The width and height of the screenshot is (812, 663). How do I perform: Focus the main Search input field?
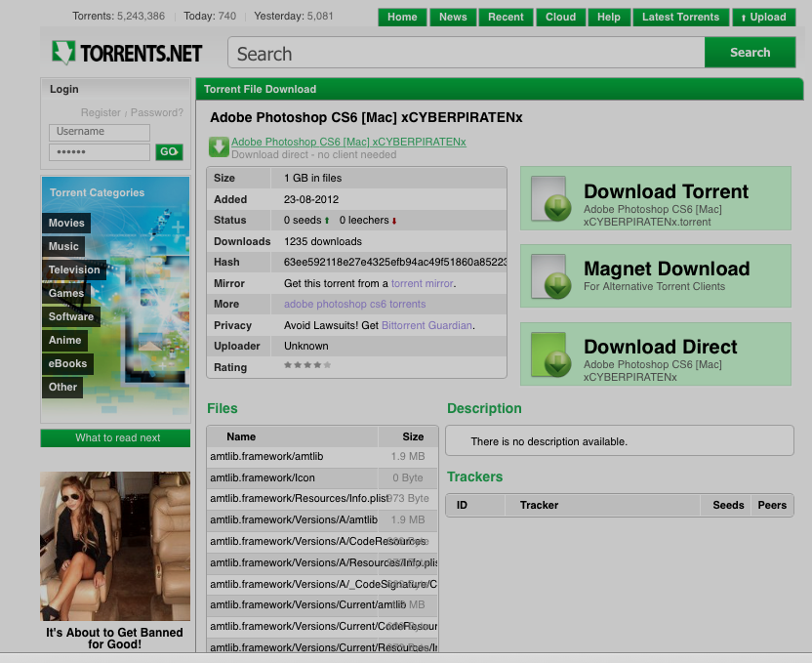pos(467,53)
